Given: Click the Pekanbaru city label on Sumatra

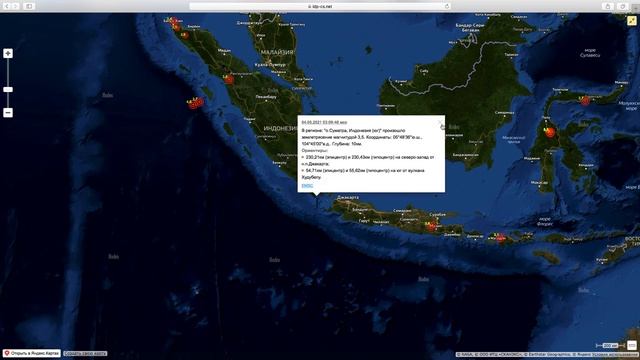Looking at the screenshot, I should 266,97.
